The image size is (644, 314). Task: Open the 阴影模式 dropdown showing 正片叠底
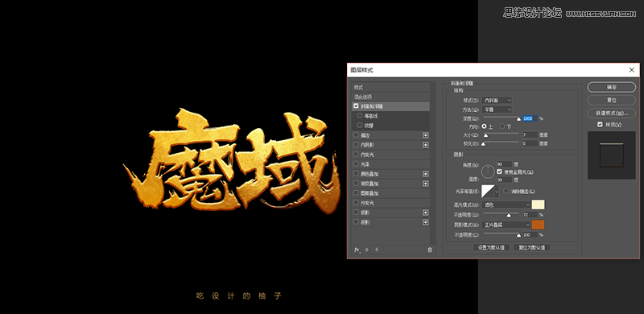(x=506, y=225)
